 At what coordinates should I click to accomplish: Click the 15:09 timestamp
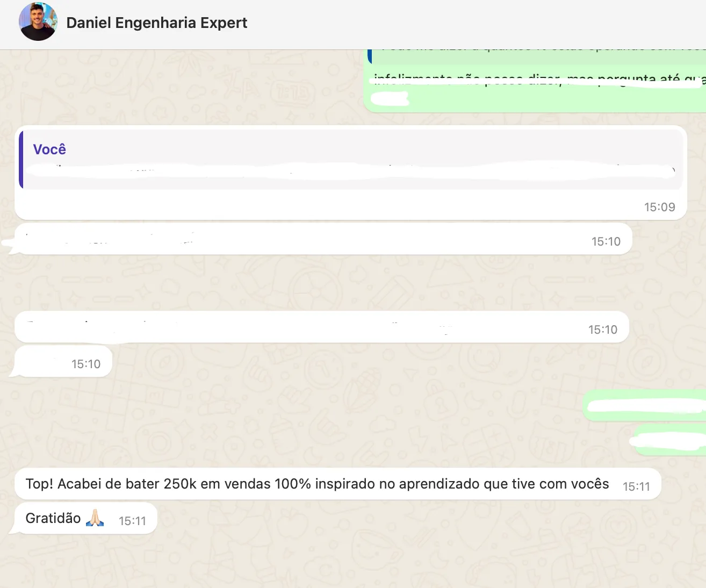click(659, 207)
